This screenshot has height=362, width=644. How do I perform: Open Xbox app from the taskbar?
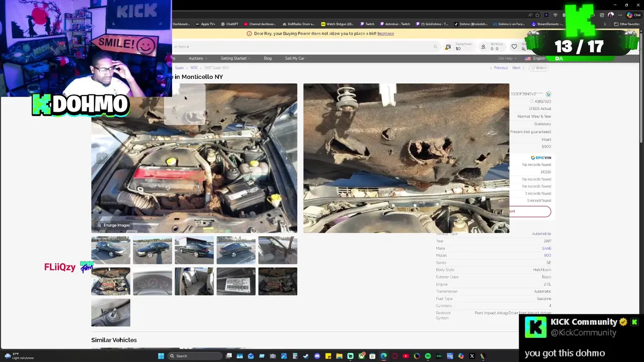(x=362, y=356)
